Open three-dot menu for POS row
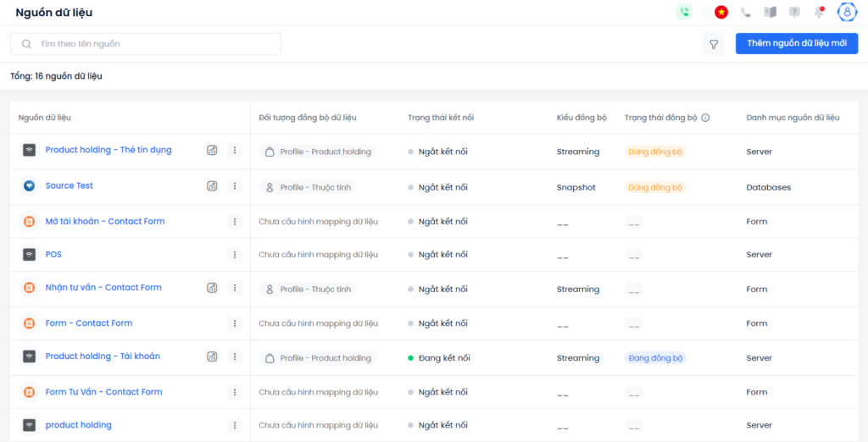The image size is (868, 442). [235, 255]
